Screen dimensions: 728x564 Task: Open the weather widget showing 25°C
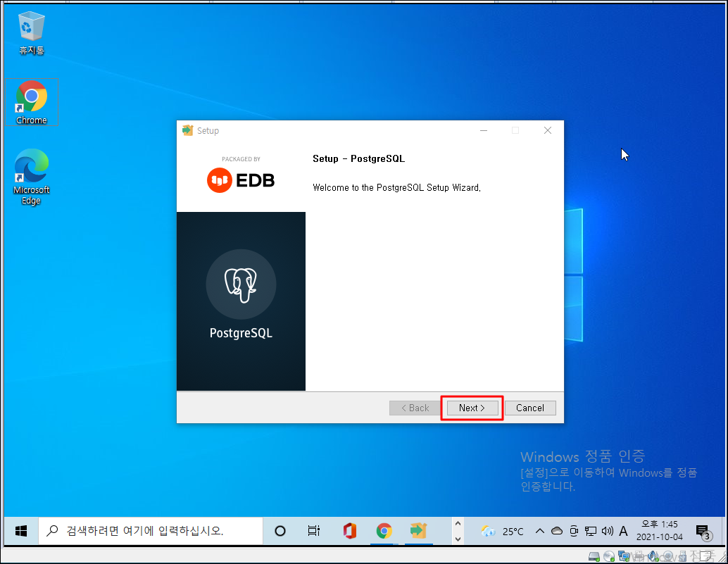[503, 531]
